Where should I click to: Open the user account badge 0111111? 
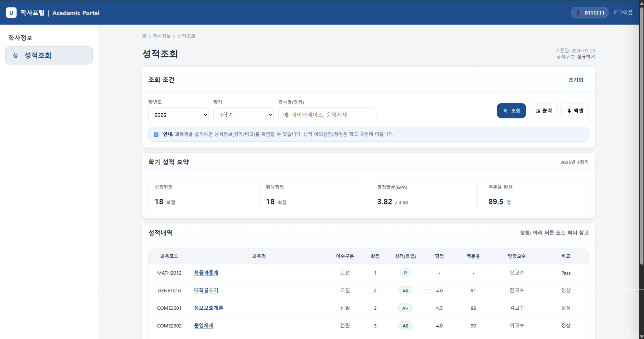589,13
